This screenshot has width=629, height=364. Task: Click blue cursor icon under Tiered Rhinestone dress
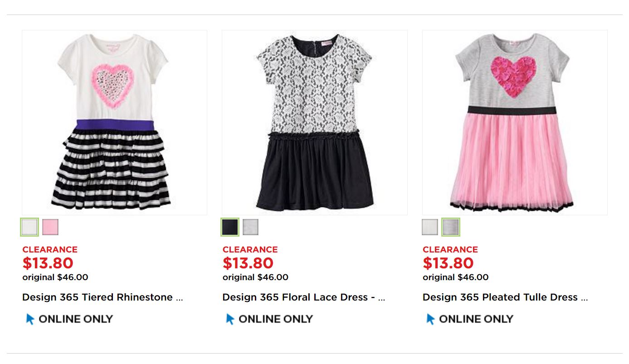click(x=30, y=319)
